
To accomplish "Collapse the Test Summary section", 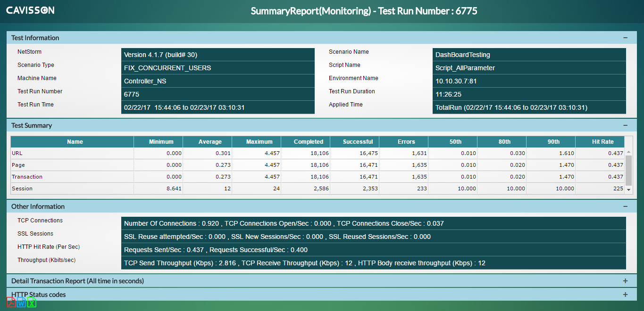I will pos(625,125).
